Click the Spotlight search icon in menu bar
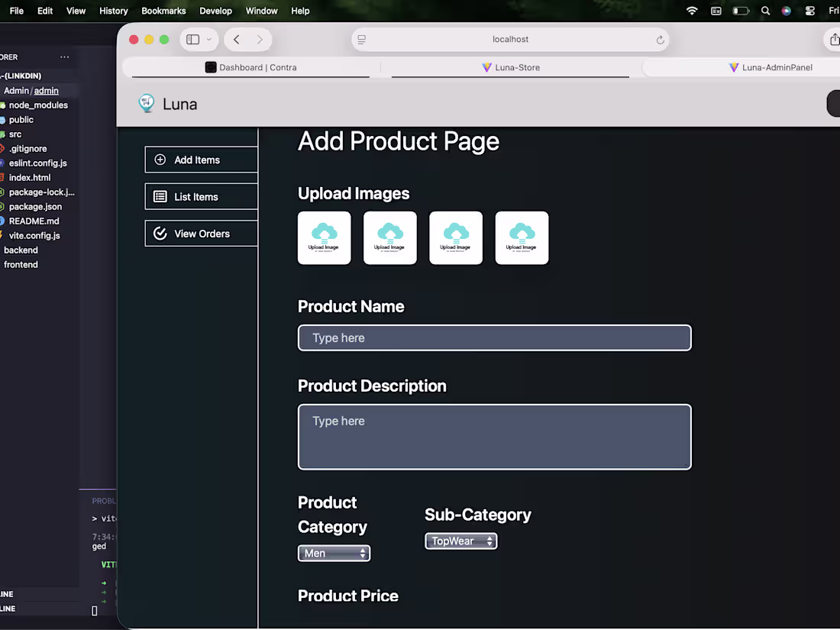Screen dimensions: 840x630 tap(765, 11)
